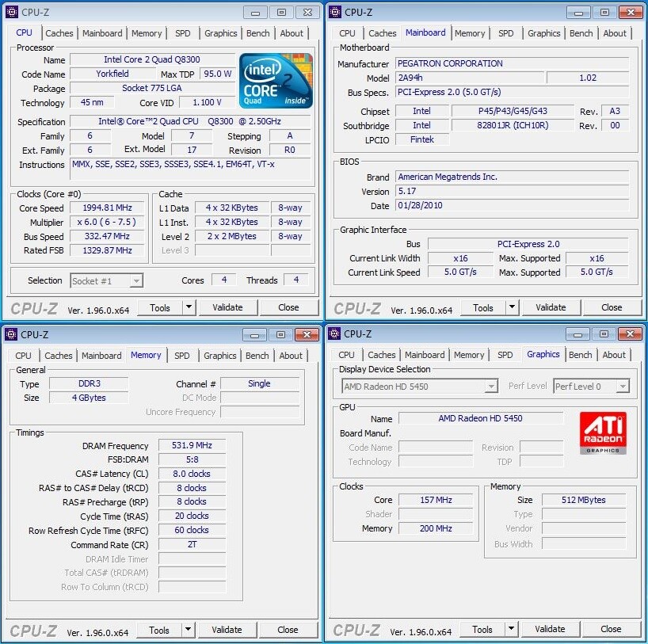
Task: Click the Close button in the Graphics window
Action: (x=611, y=629)
